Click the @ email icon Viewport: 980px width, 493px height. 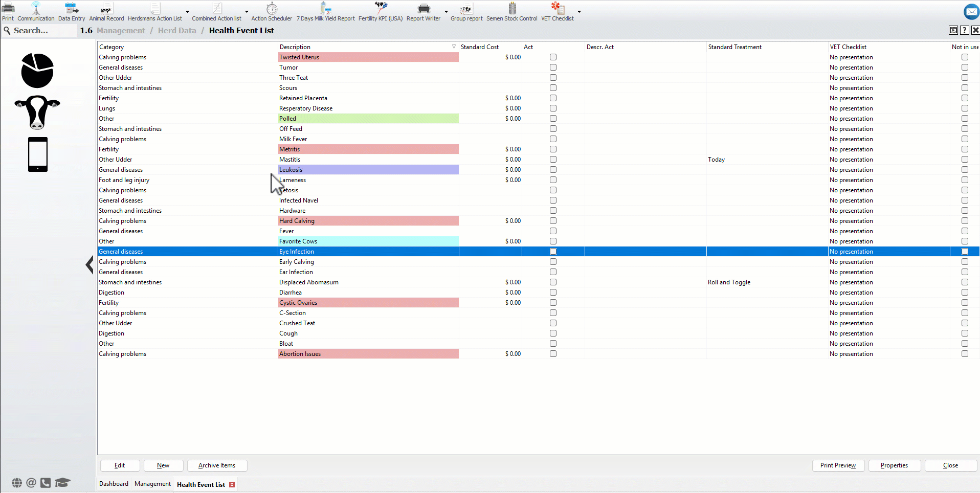tap(31, 482)
